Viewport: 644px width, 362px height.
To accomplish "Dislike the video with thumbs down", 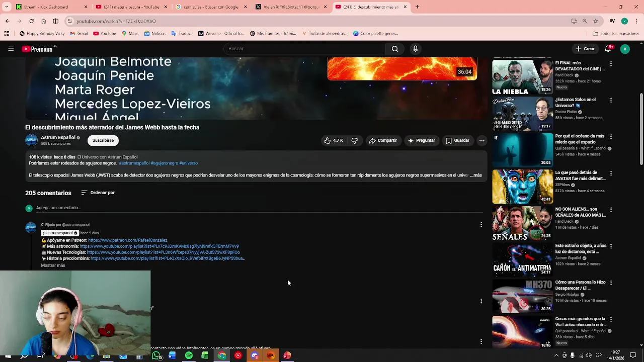I will [355, 141].
